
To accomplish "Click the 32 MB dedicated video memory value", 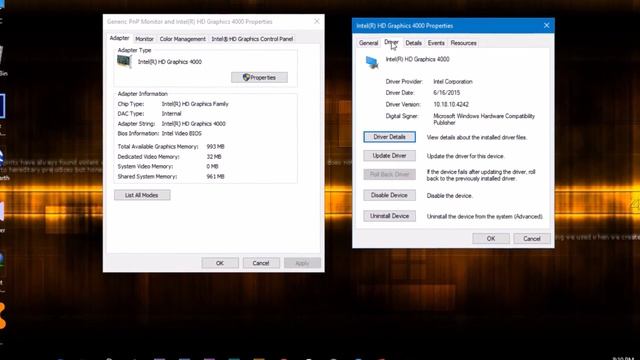I will click(x=214, y=157).
